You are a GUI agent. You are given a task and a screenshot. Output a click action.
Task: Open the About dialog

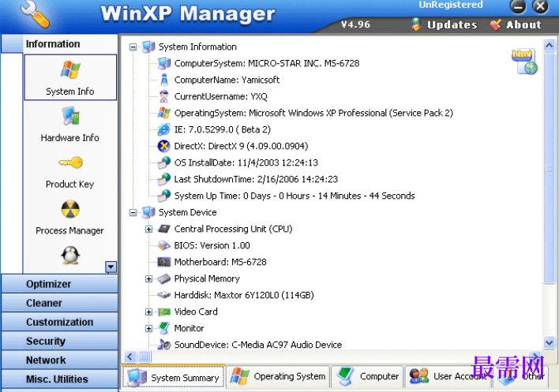pyautogui.click(x=516, y=24)
